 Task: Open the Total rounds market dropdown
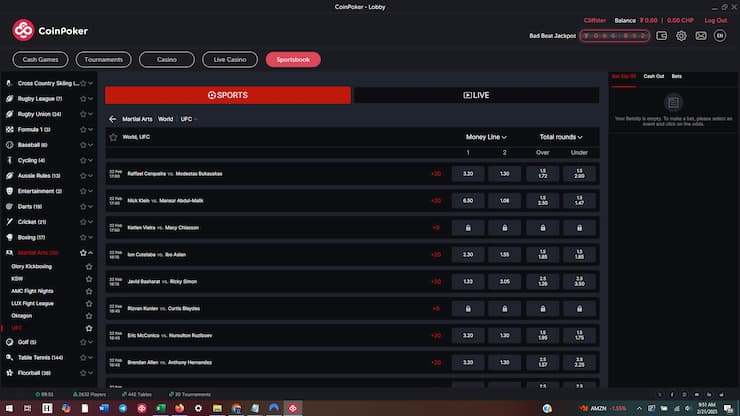561,137
